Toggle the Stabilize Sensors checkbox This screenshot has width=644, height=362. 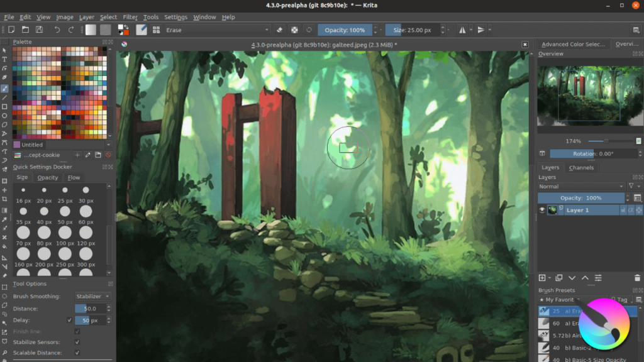(x=77, y=342)
